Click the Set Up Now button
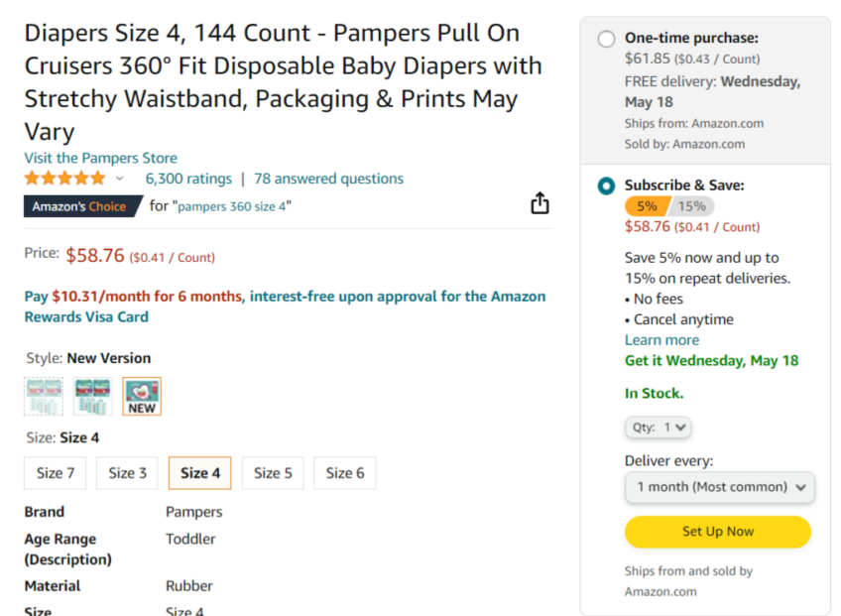The width and height of the screenshot is (841, 616). [717, 532]
